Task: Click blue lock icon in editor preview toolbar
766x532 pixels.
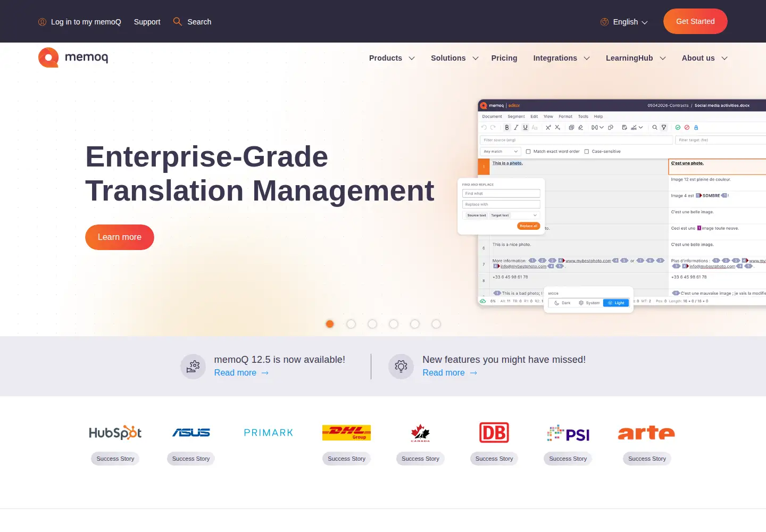Action: (x=696, y=128)
